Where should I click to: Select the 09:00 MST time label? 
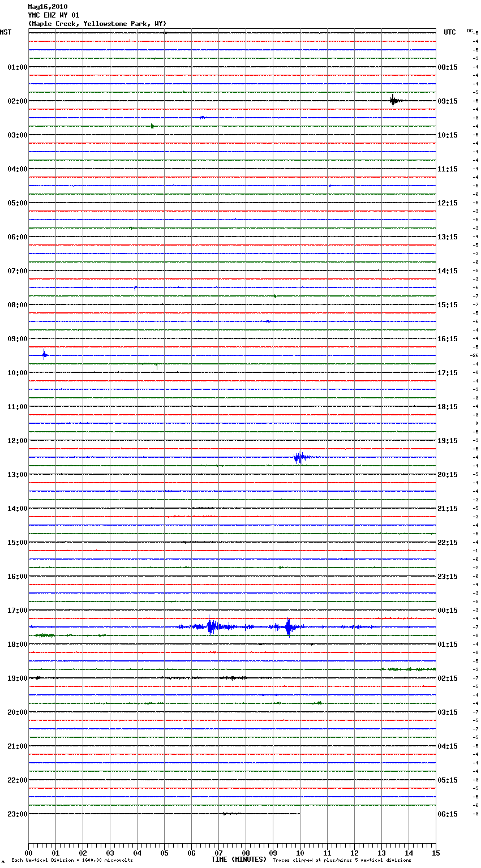coord(18,338)
